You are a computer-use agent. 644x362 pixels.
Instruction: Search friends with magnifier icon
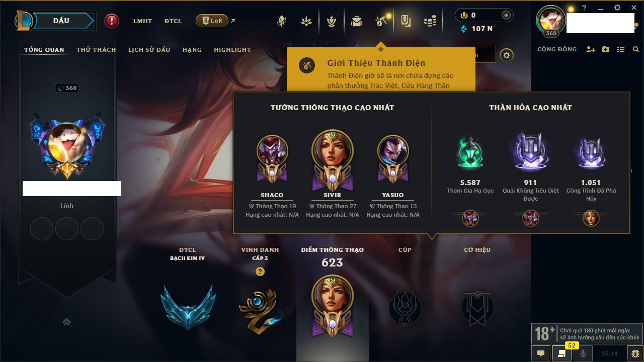click(x=636, y=49)
